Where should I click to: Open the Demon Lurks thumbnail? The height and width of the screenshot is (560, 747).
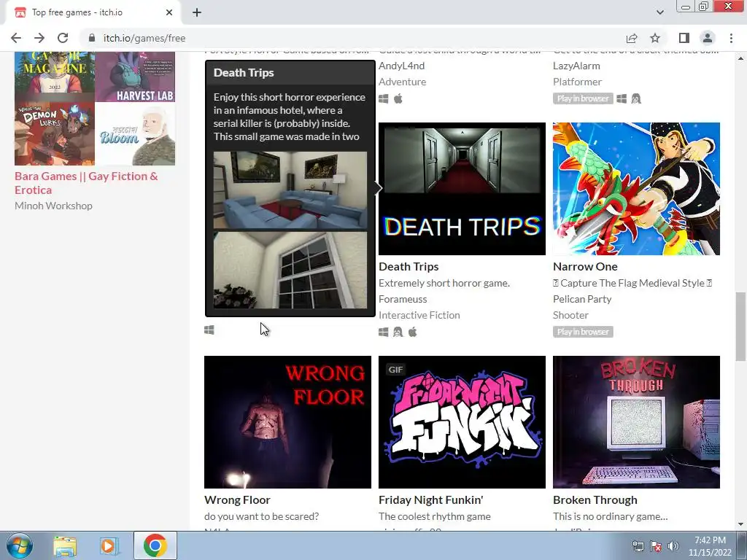tap(55, 134)
